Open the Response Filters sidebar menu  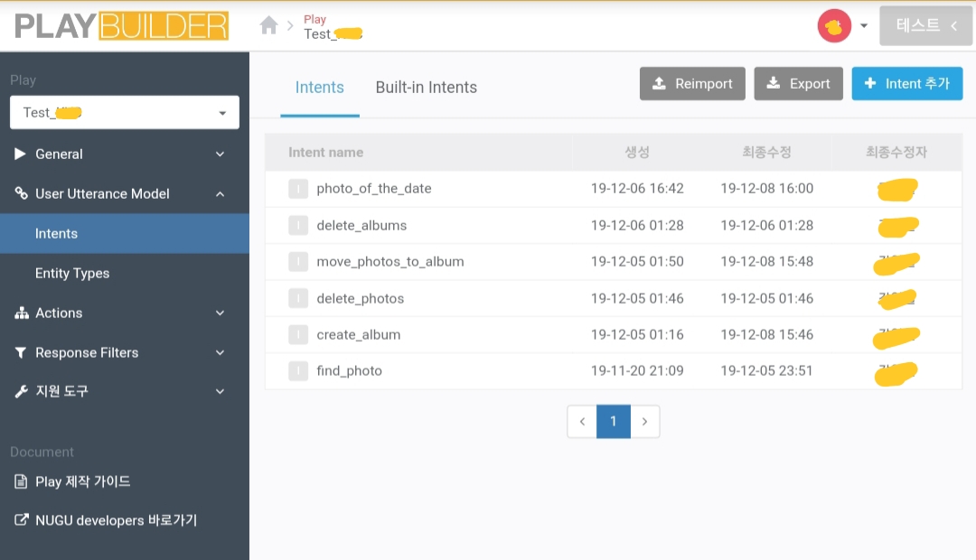[125, 353]
